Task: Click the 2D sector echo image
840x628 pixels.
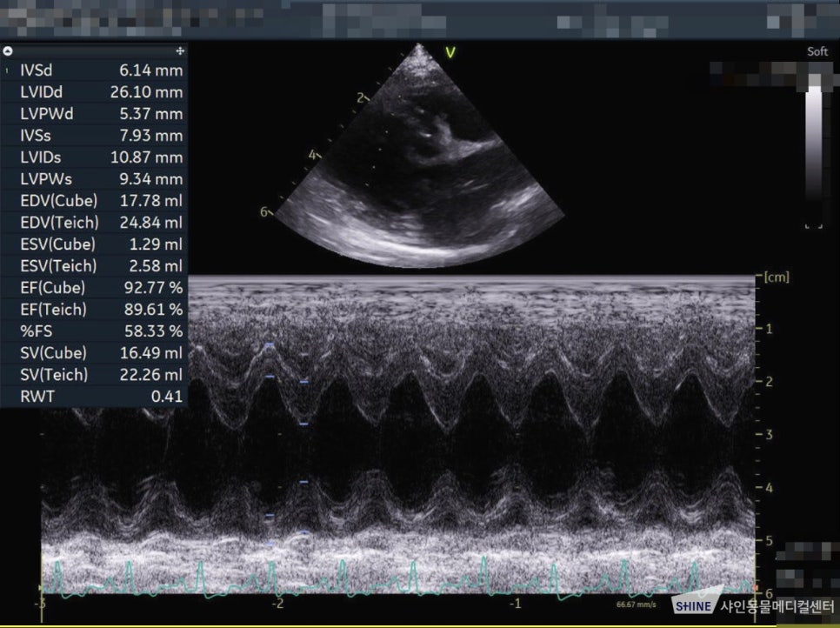Action: click(418, 156)
